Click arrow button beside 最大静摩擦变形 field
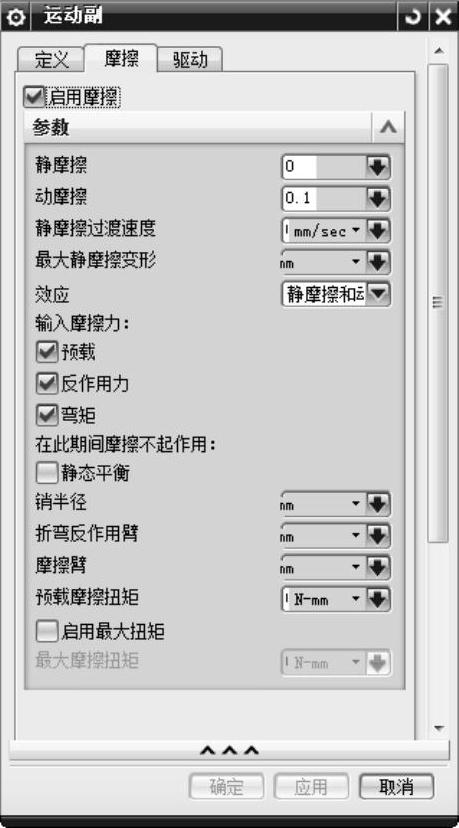This screenshot has width=459, height=828. 378,262
